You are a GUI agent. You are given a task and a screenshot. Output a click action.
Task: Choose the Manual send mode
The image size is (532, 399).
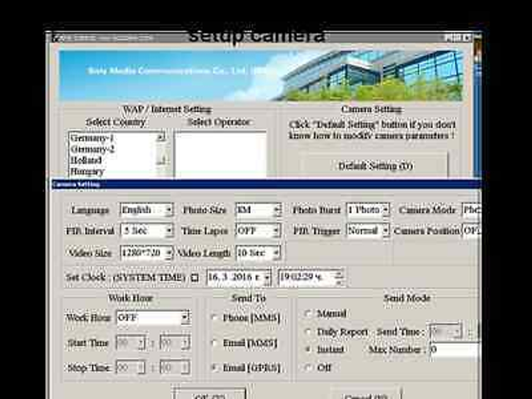point(308,314)
